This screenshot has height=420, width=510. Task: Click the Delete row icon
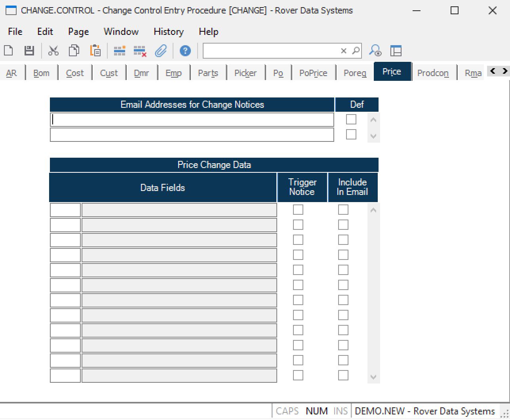pos(140,51)
